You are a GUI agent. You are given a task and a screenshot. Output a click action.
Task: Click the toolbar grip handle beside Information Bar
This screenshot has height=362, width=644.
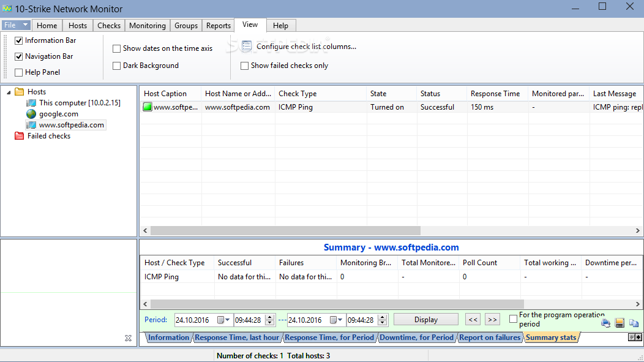click(6, 57)
